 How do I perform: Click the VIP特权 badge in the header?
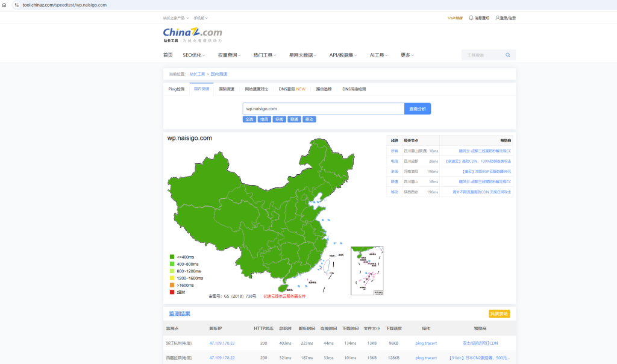coord(455,18)
